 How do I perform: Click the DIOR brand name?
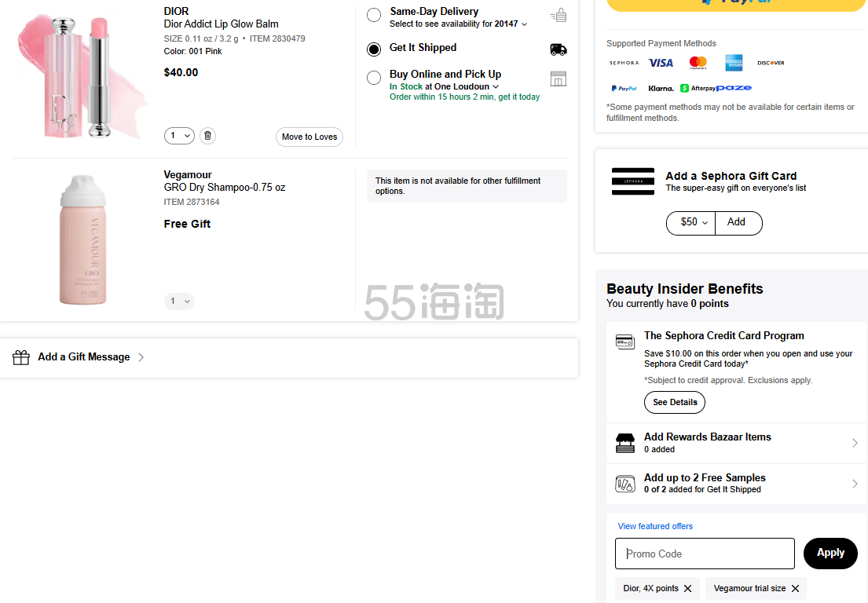(x=177, y=11)
